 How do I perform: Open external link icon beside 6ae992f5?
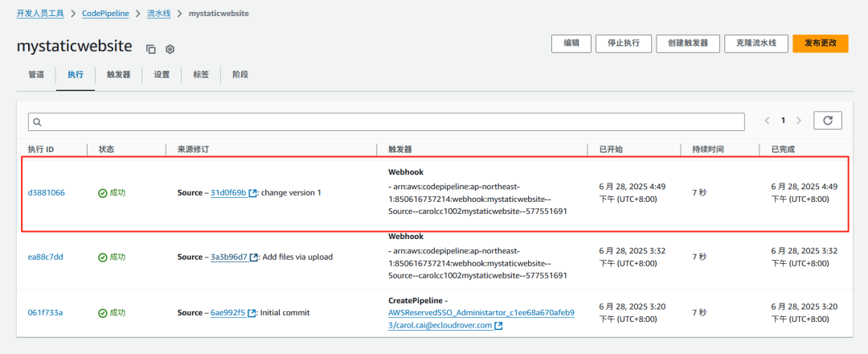[x=252, y=312]
